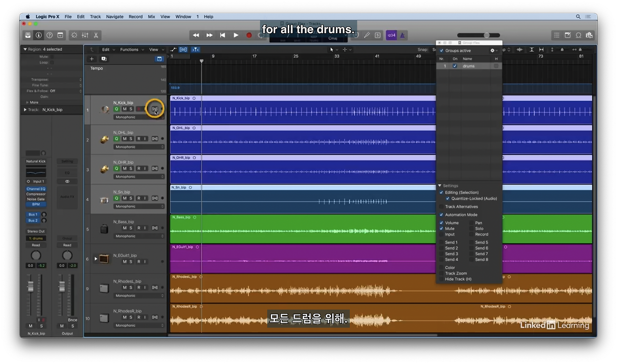The image size is (617, 364).
Task: Toggle the Metronome click button
Action: tap(402, 35)
